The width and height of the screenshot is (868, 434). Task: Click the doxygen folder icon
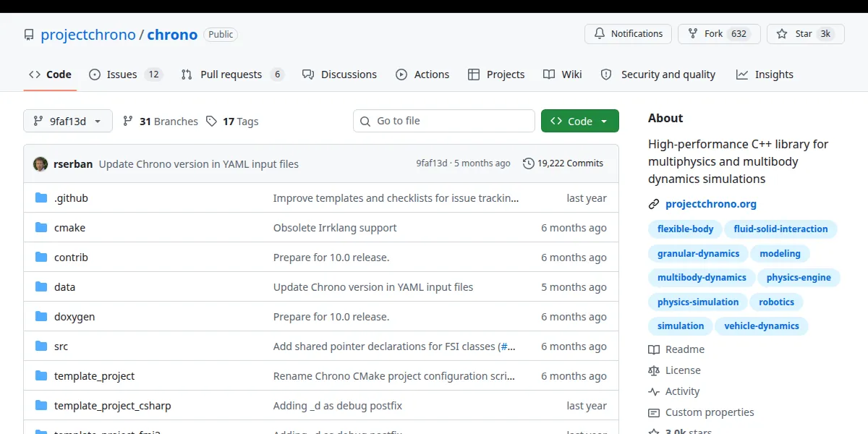[41, 317]
